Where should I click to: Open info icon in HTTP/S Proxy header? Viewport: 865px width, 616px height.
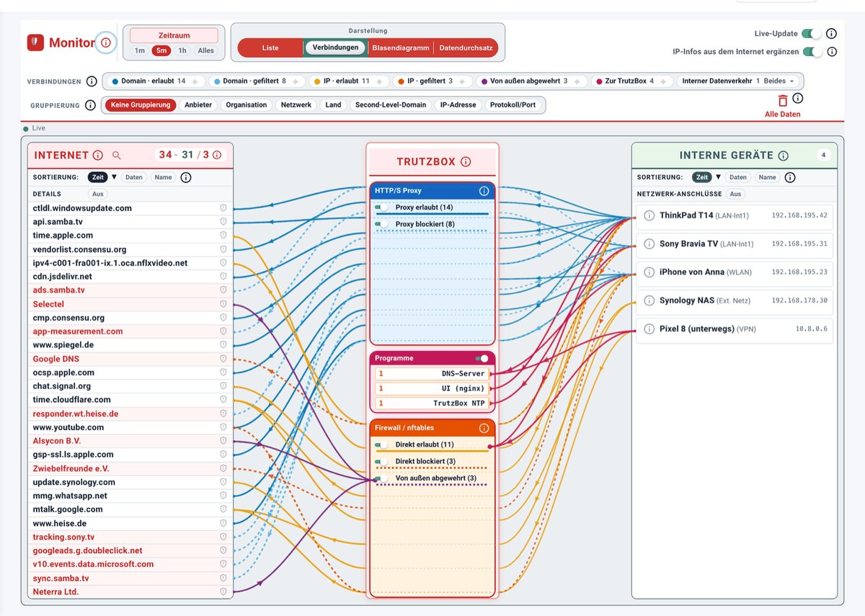point(484,191)
